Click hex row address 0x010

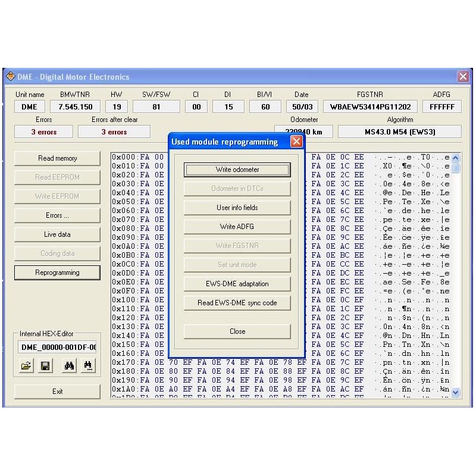(x=123, y=166)
